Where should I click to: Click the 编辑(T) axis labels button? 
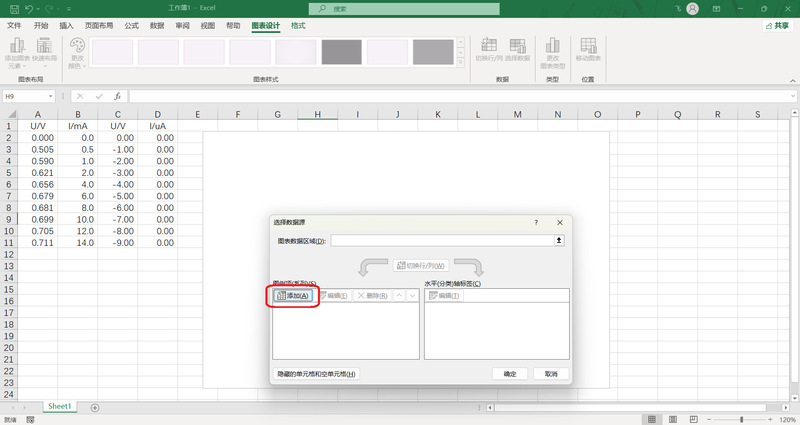click(x=444, y=295)
